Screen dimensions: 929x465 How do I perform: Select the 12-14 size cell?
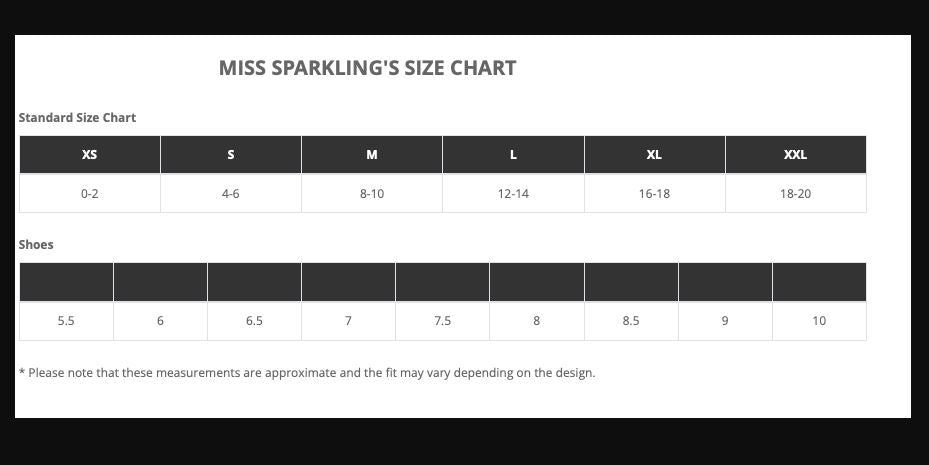coord(513,193)
